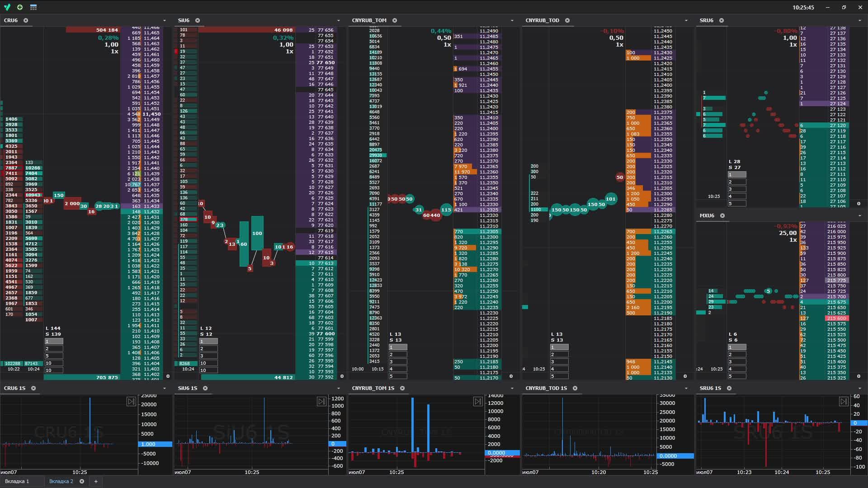Select the MXU6 panel tab
The width and height of the screenshot is (868, 488).
point(707,216)
